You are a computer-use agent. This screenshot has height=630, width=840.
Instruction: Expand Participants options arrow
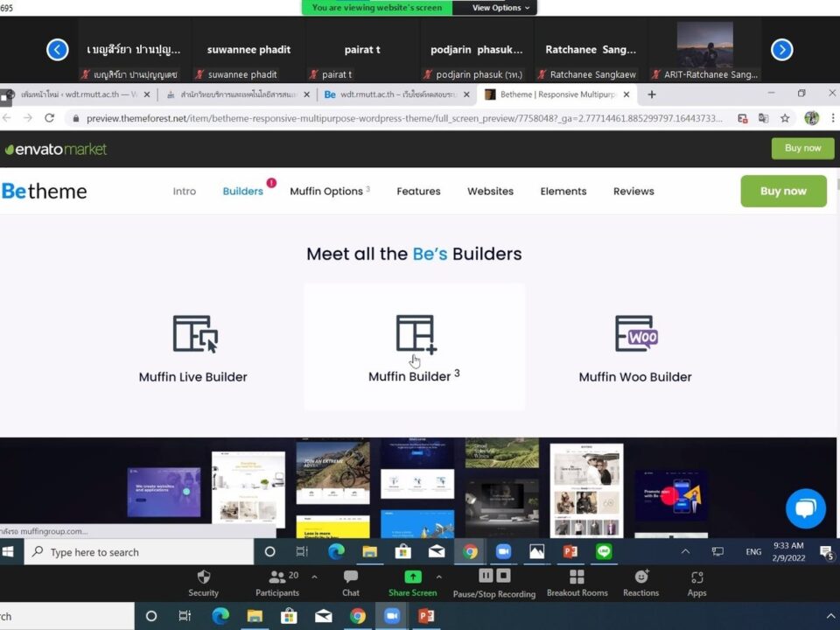314,577
